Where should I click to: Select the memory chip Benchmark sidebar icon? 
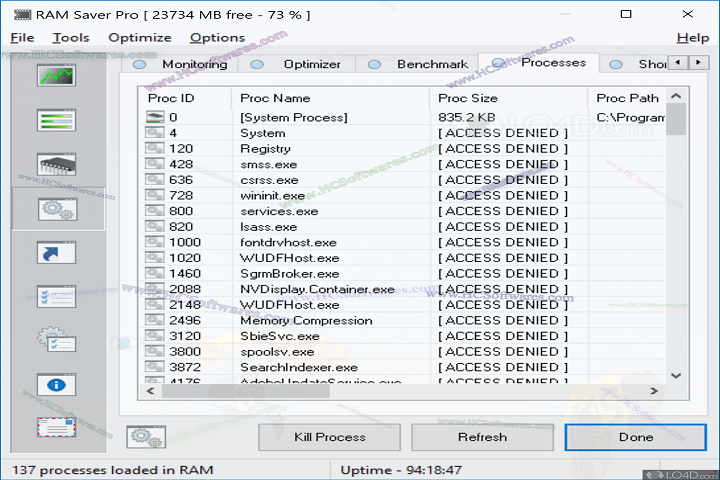(x=56, y=164)
